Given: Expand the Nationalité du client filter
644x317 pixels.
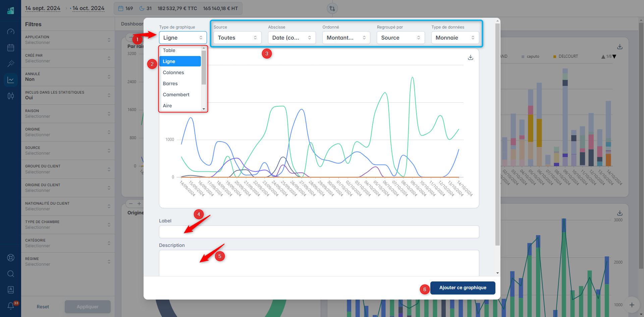Looking at the screenshot, I should click(68, 206).
